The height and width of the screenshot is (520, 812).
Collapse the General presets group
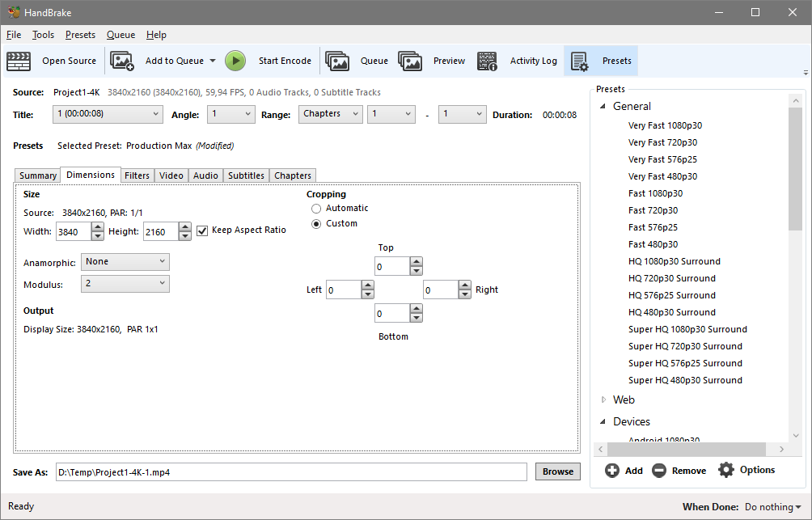[603, 106]
